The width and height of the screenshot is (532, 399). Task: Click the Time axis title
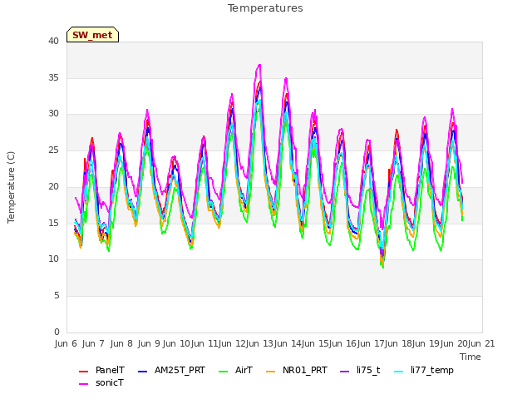point(470,357)
